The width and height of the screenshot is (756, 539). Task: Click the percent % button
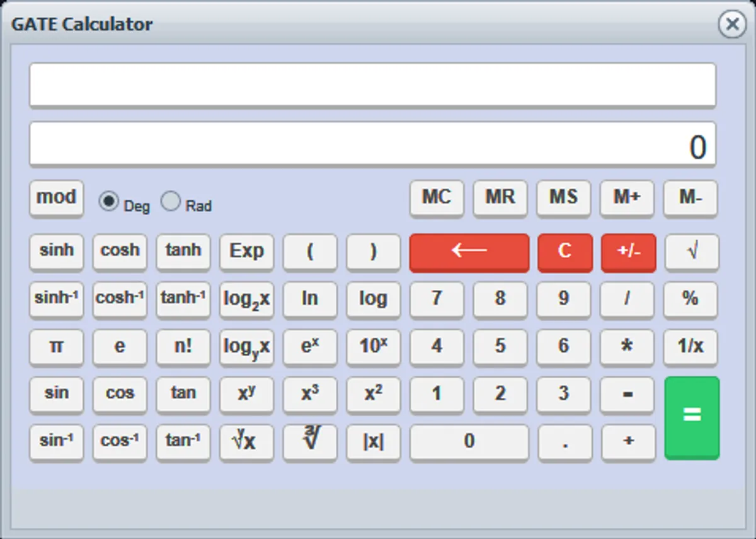pyautogui.click(x=691, y=299)
